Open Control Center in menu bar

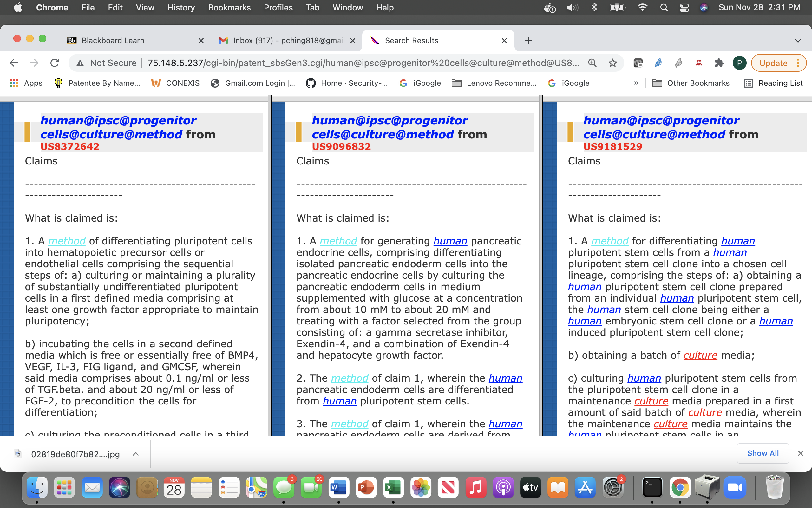click(x=684, y=7)
